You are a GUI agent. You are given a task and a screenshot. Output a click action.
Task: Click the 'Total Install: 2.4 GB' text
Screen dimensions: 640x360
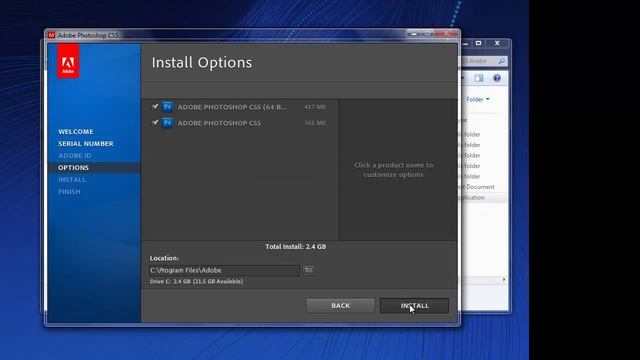point(296,247)
